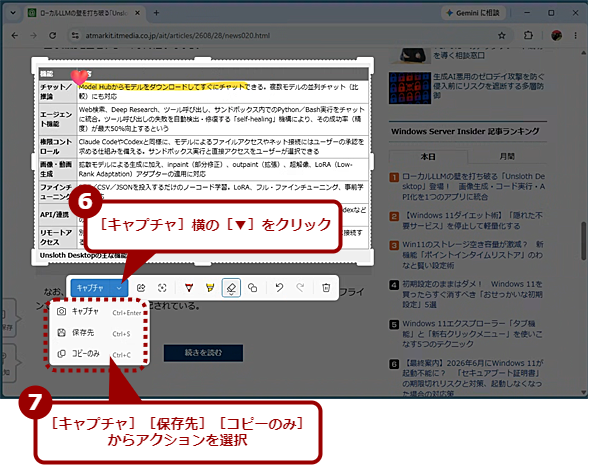Expand the arrow beside the キャプチャ button
The image size is (589, 465).
tap(119, 288)
